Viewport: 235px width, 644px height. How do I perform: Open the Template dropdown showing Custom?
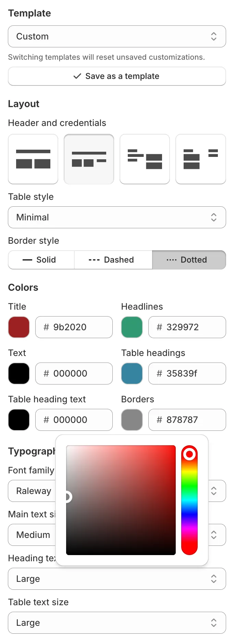[x=117, y=36]
